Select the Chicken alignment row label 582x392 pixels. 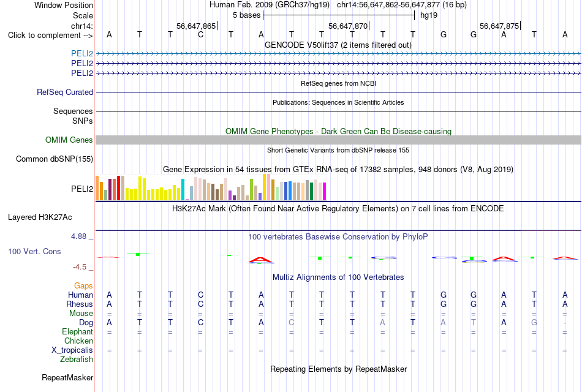[x=78, y=341]
